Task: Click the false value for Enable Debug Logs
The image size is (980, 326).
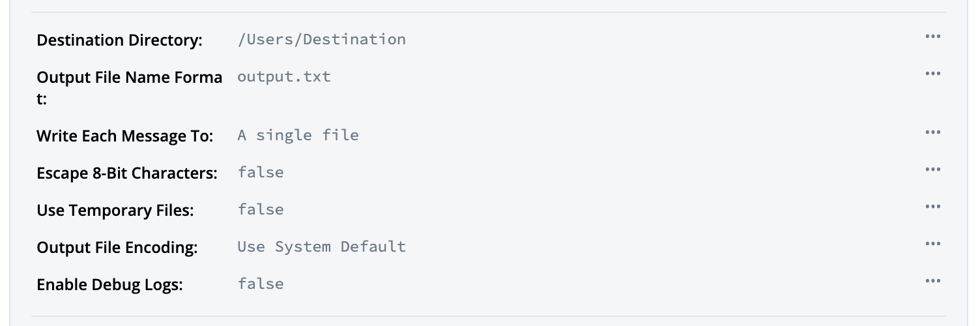Action: click(x=261, y=284)
